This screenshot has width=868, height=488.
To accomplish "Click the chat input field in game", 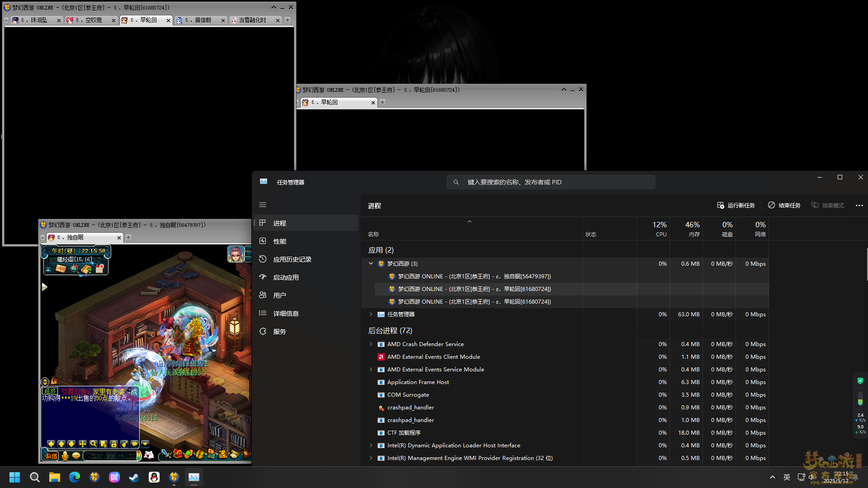I will coord(110,456).
